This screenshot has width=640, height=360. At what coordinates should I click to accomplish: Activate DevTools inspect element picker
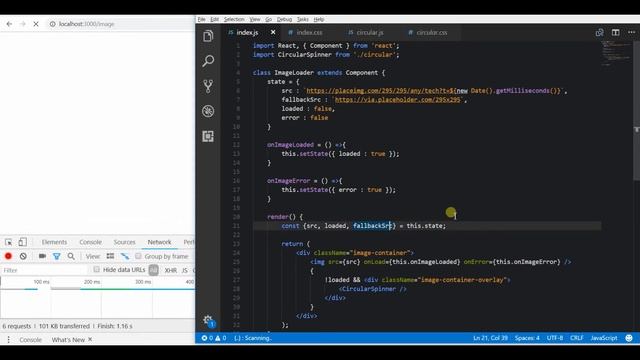click(x=8, y=242)
